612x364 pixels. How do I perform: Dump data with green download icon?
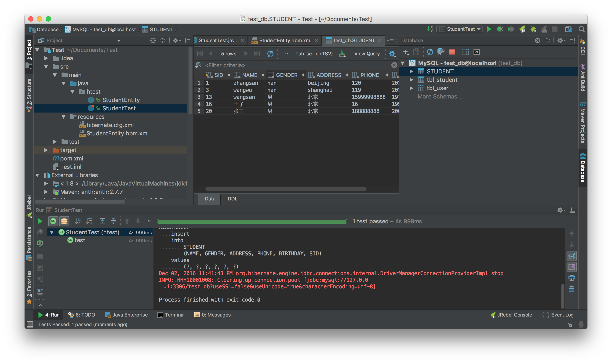pyautogui.click(x=342, y=53)
